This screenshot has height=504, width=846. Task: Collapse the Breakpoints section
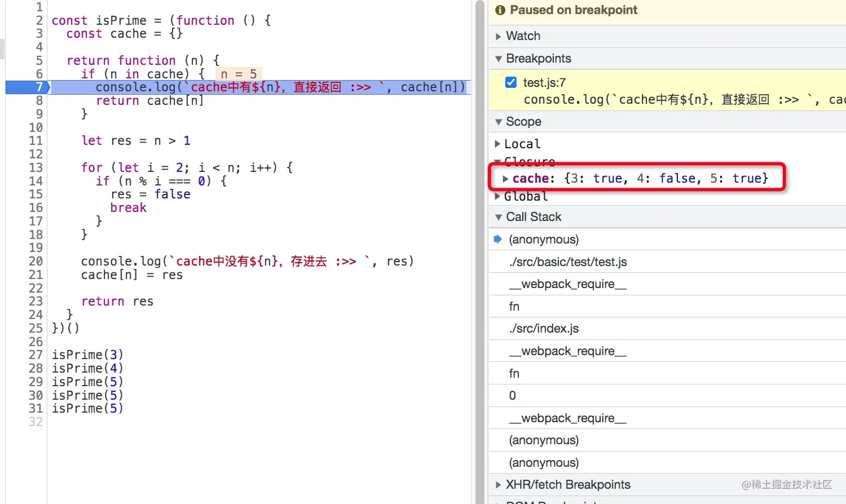click(x=498, y=59)
